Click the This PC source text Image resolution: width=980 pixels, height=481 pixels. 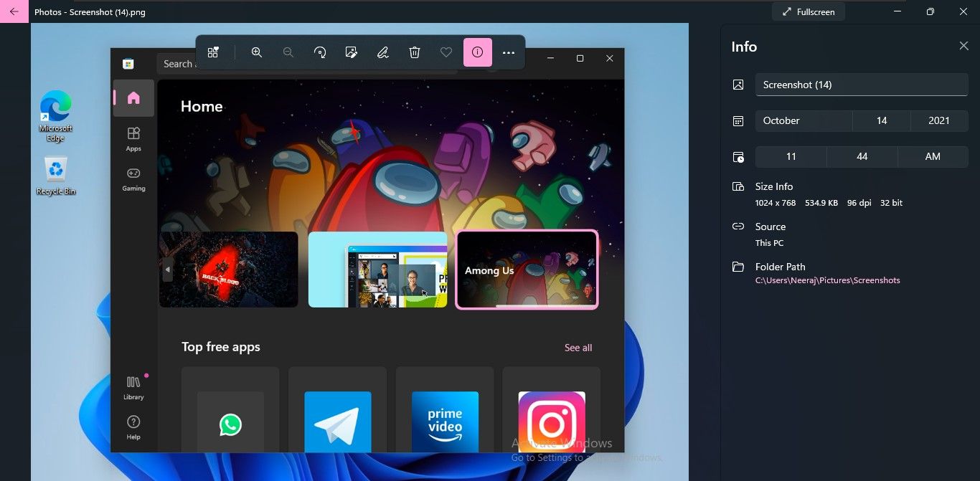769,243
